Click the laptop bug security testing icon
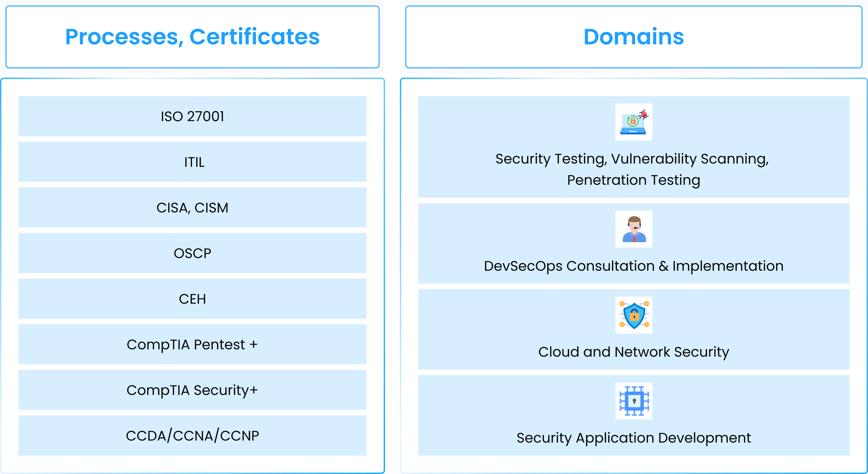Viewport: 868px width, 474px height. (633, 122)
